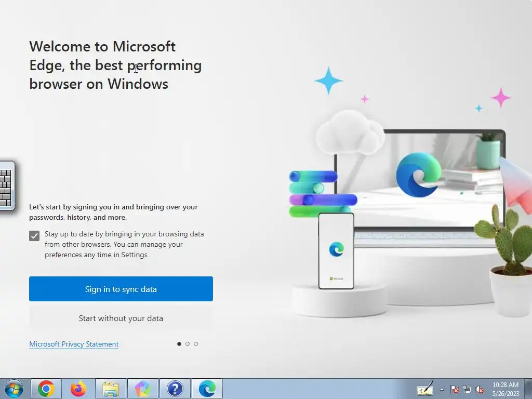The width and height of the screenshot is (532, 399).
Task: Open the docked on-screen keyboard tab
Action: [7, 185]
